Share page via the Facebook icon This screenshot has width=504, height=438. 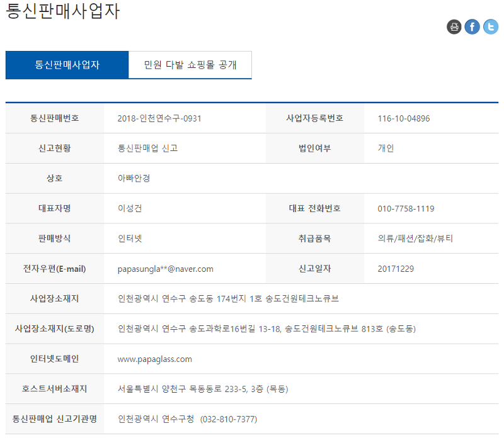pyautogui.click(x=472, y=26)
